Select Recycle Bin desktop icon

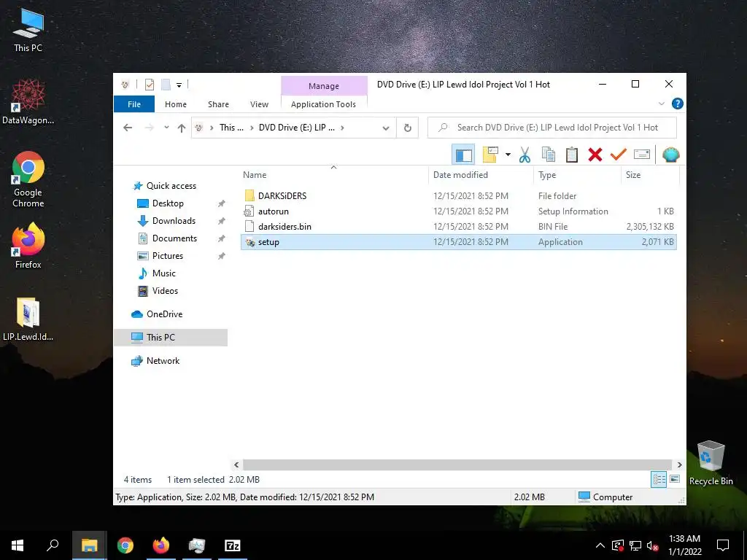click(711, 463)
